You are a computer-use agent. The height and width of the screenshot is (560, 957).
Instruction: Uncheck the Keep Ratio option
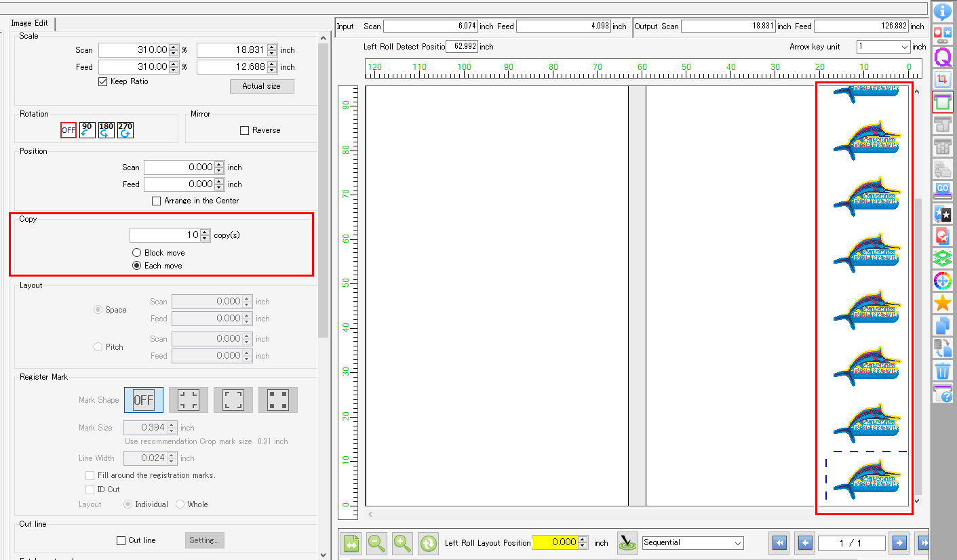point(102,81)
